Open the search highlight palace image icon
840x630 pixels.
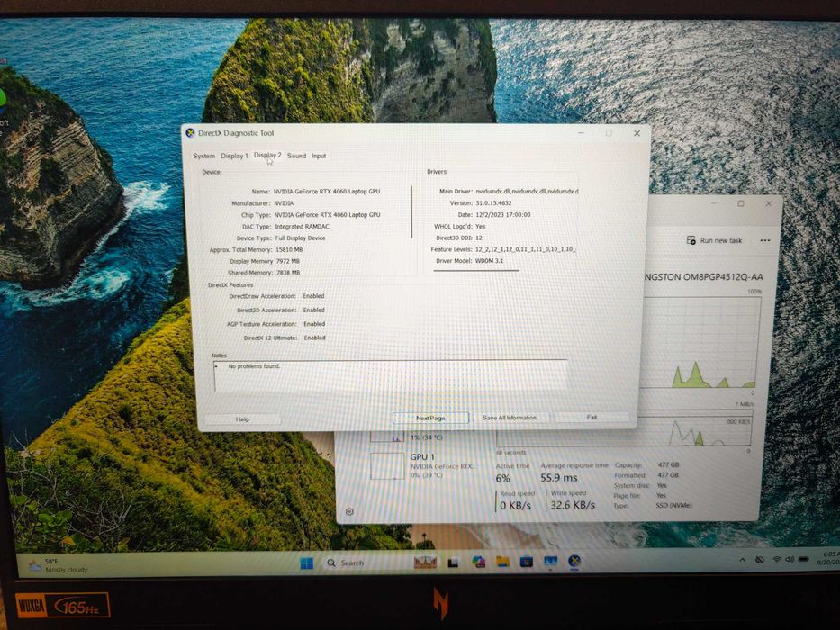[425, 562]
